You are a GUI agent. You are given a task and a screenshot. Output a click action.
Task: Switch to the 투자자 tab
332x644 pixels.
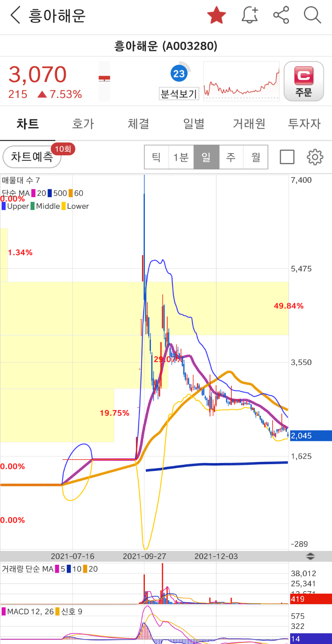coord(304,124)
